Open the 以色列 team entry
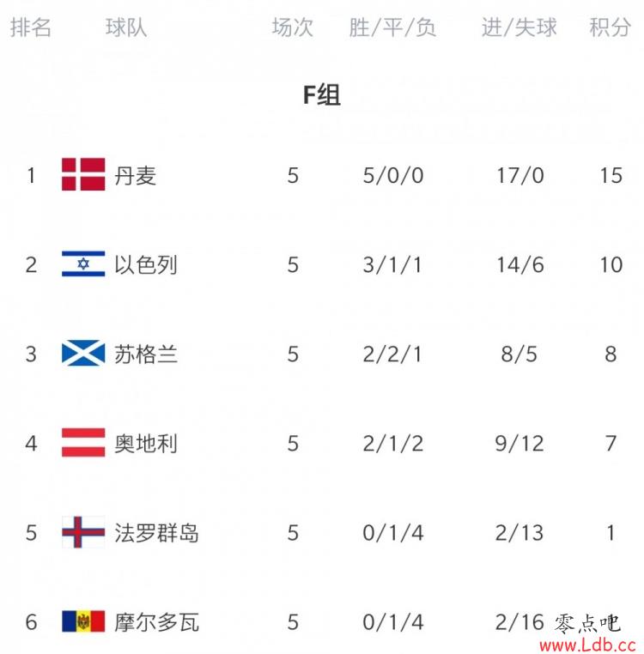 (x=146, y=265)
